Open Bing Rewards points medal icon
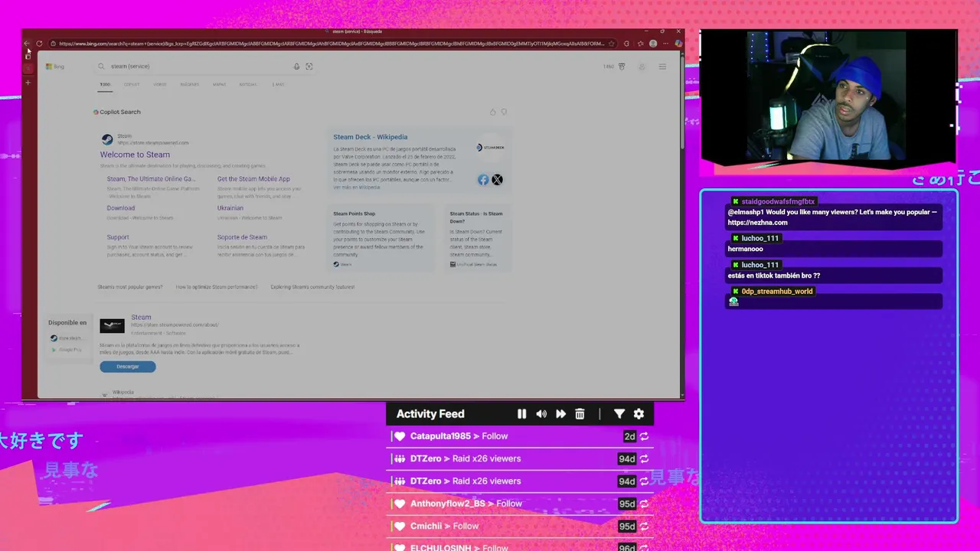This screenshot has height=551, width=980. coord(622,67)
